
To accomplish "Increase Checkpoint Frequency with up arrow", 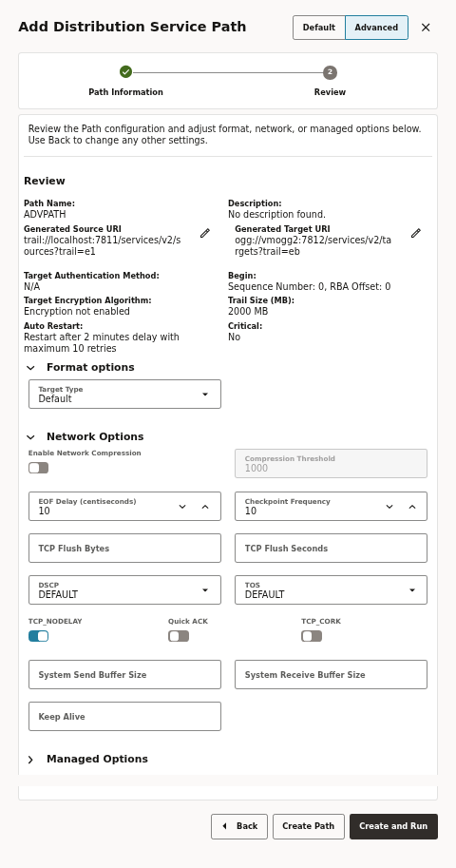I will pos(411,507).
